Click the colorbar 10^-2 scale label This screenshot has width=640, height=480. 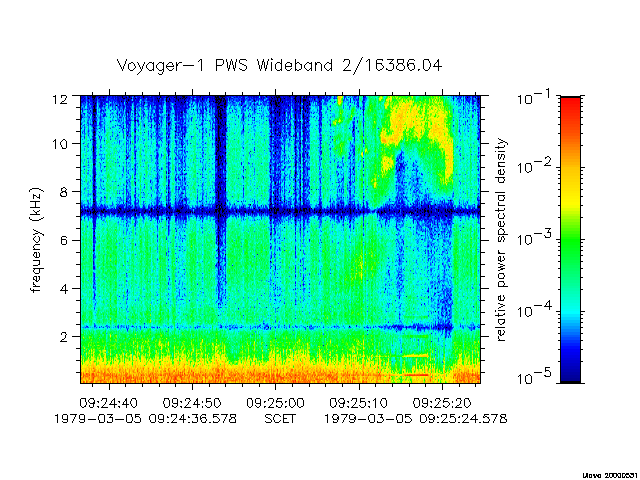534,166
